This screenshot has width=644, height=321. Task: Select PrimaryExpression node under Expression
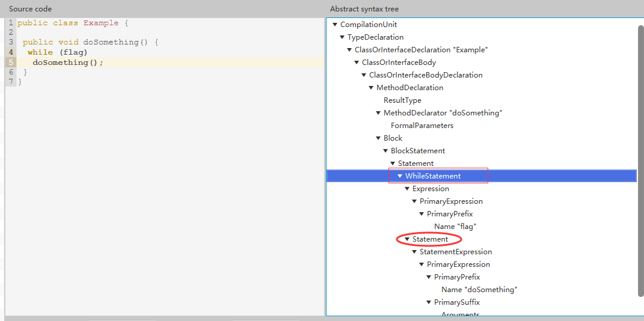[451, 201]
